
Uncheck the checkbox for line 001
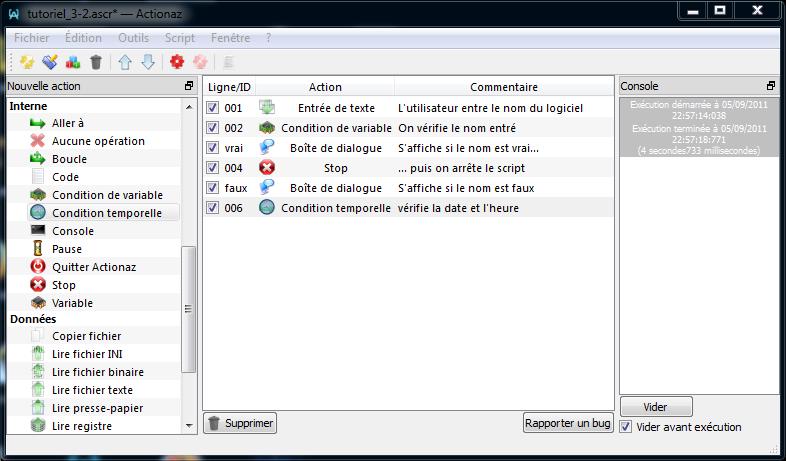click(212, 108)
